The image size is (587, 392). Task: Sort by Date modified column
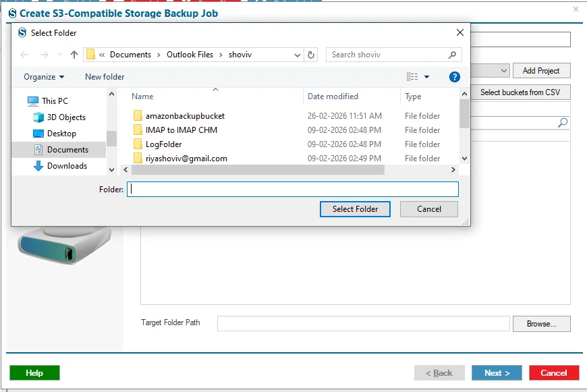pos(333,96)
